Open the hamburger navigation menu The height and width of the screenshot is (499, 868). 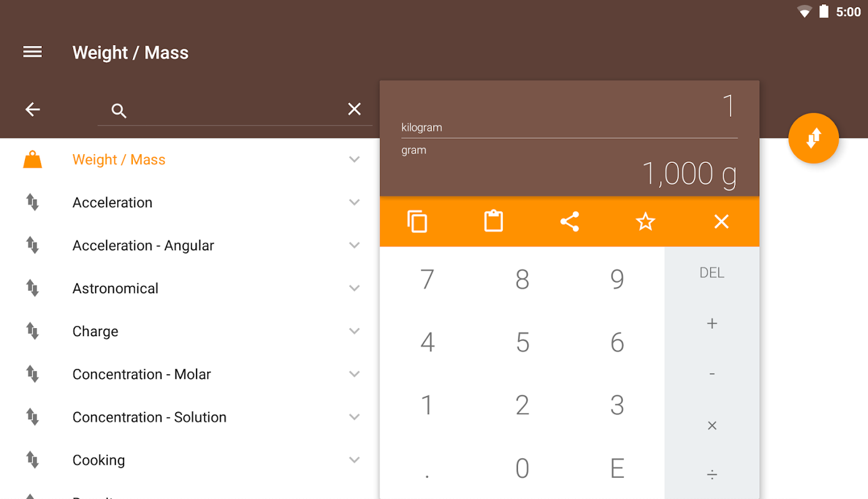32,52
